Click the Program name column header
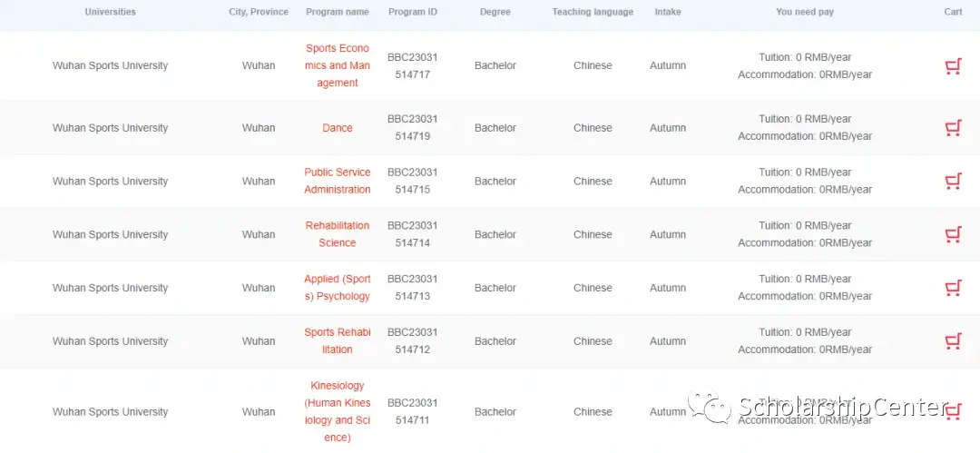Image resolution: width=980 pixels, height=453 pixels. (x=338, y=12)
